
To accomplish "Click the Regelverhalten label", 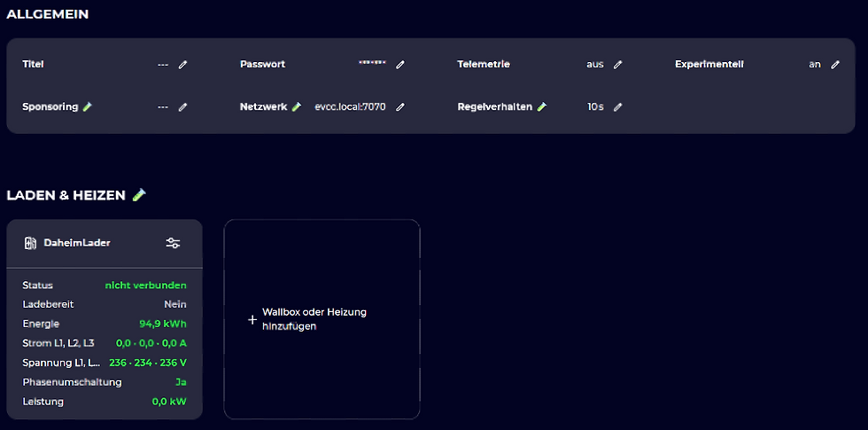I will pos(495,107).
